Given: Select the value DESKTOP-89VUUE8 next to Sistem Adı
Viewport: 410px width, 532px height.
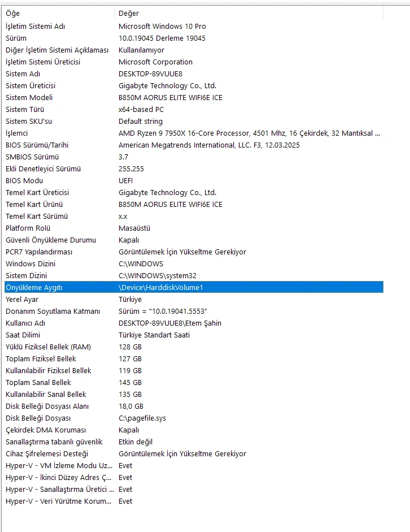Looking at the screenshot, I should pyautogui.click(x=150, y=73).
